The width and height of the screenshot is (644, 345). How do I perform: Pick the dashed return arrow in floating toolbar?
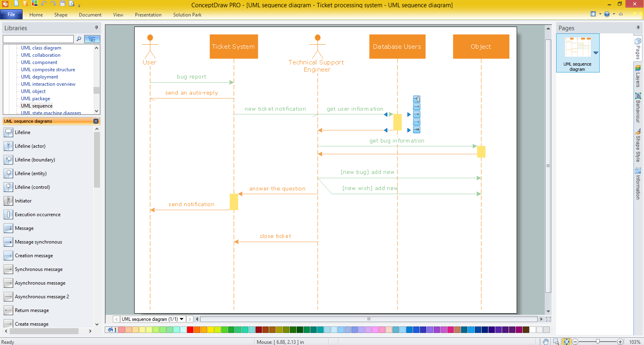pyautogui.click(x=417, y=122)
